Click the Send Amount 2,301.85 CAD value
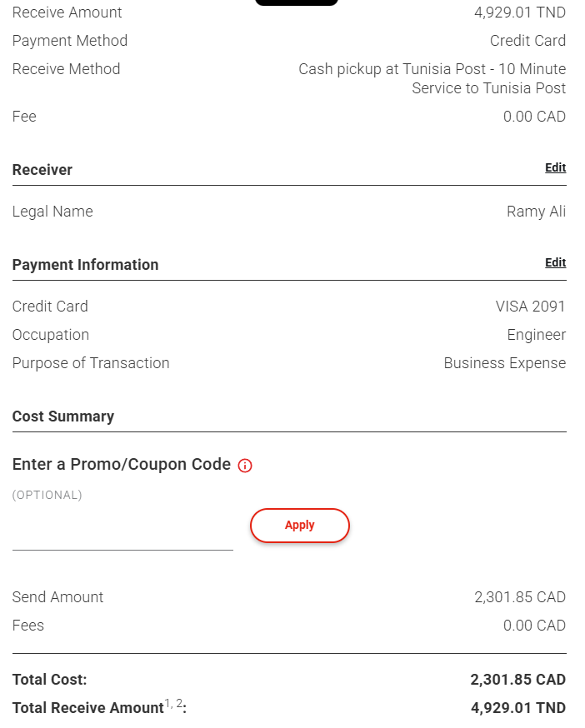 [x=519, y=597]
